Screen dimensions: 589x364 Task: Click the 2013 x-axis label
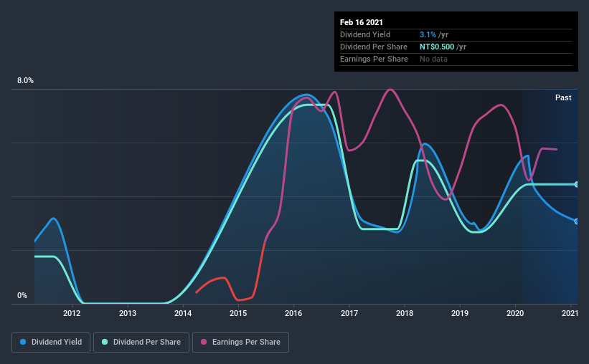coord(128,313)
